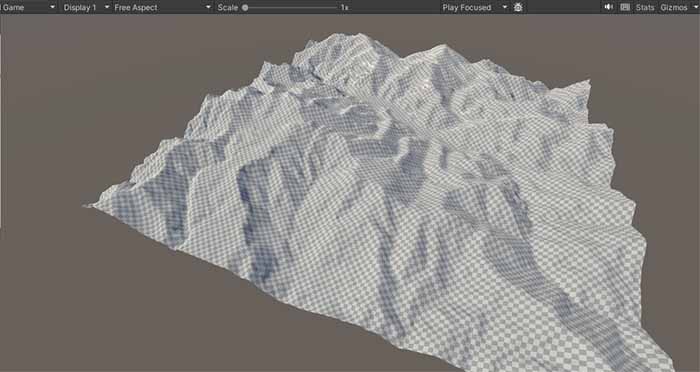This screenshot has height=372, width=700.
Task: Click the bug-shaped debugger icon
Action: (518, 7)
